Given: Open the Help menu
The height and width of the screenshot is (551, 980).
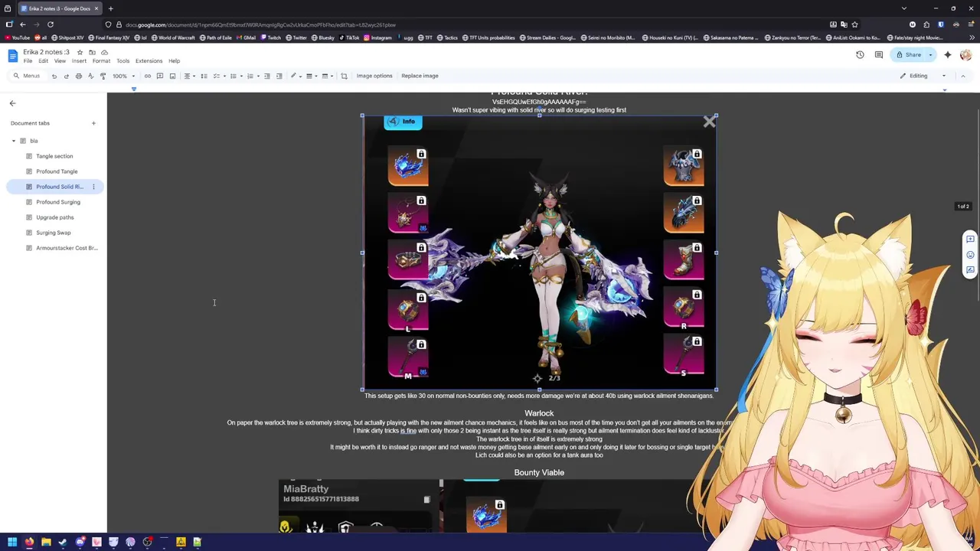Looking at the screenshot, I should [x=174, y=61].
